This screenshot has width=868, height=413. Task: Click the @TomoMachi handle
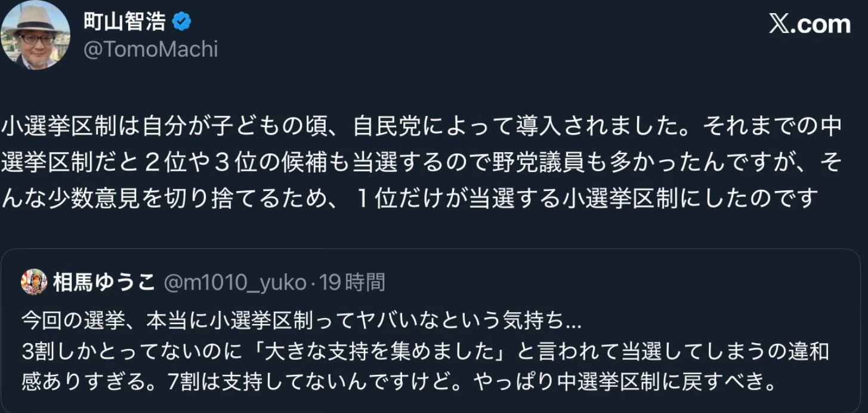point(151,49)
